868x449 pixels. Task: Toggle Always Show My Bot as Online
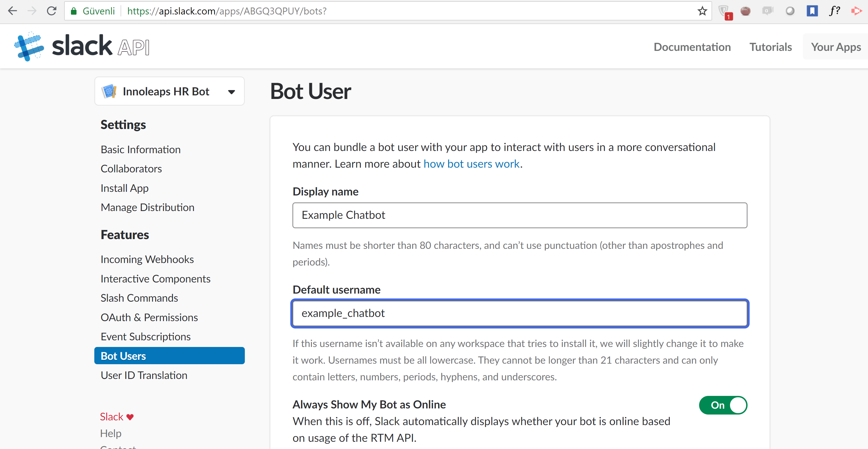(723, 405)
